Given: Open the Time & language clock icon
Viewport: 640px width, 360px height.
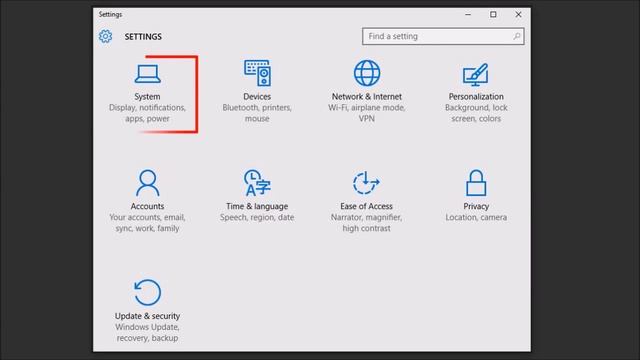Looking at the screenshot, I should (x=257, y=183).
